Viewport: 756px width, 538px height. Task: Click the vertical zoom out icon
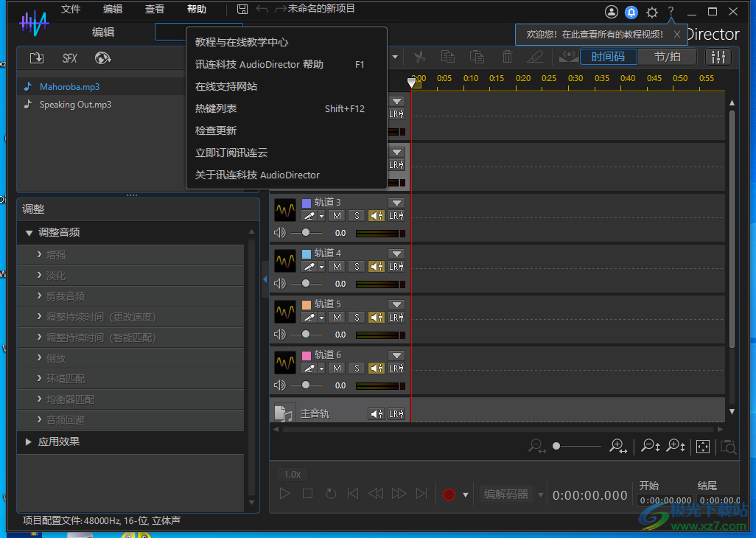[x=650, y=446]
